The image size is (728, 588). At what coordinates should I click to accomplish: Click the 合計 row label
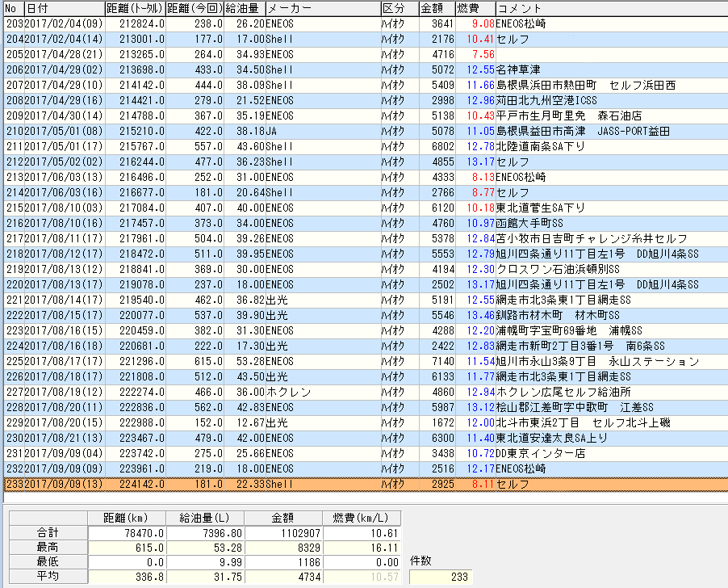[48, 533]
